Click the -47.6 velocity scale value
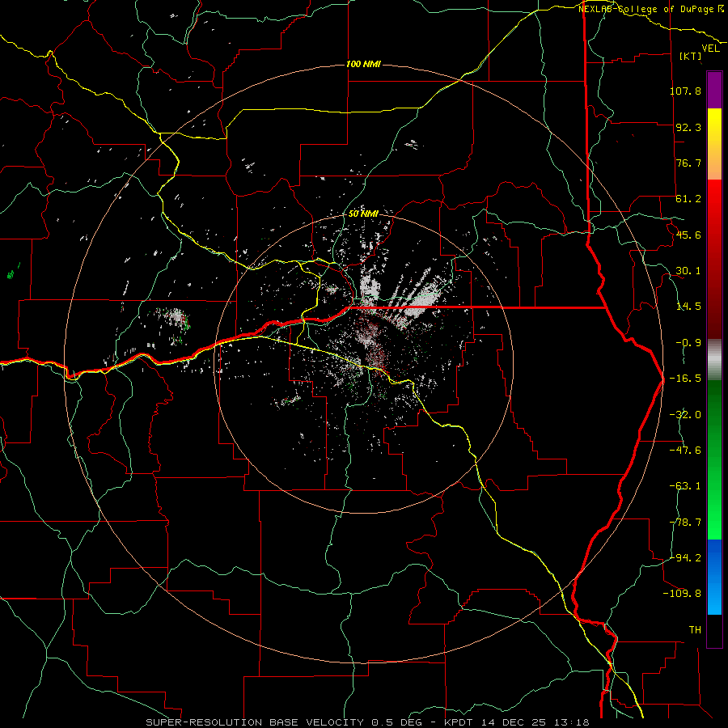The image size is (728, 728). (x=685, y=451)
